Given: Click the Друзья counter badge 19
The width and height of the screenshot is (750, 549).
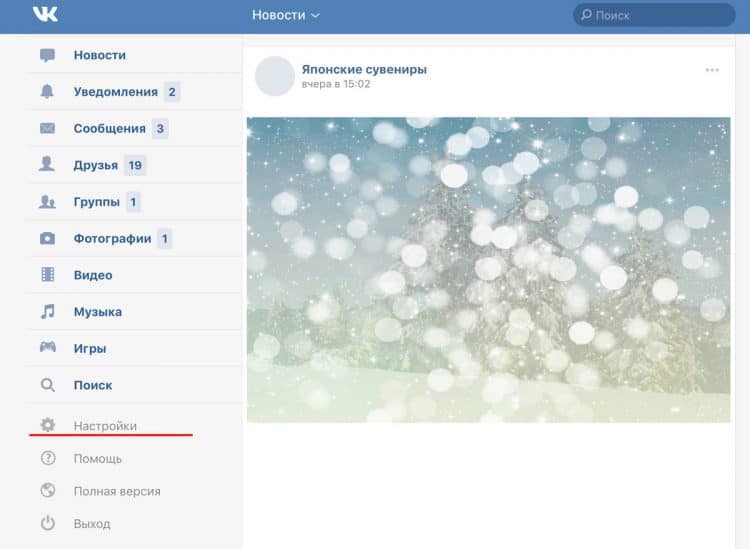Looking at the screenshot, I should click(135, 165).
